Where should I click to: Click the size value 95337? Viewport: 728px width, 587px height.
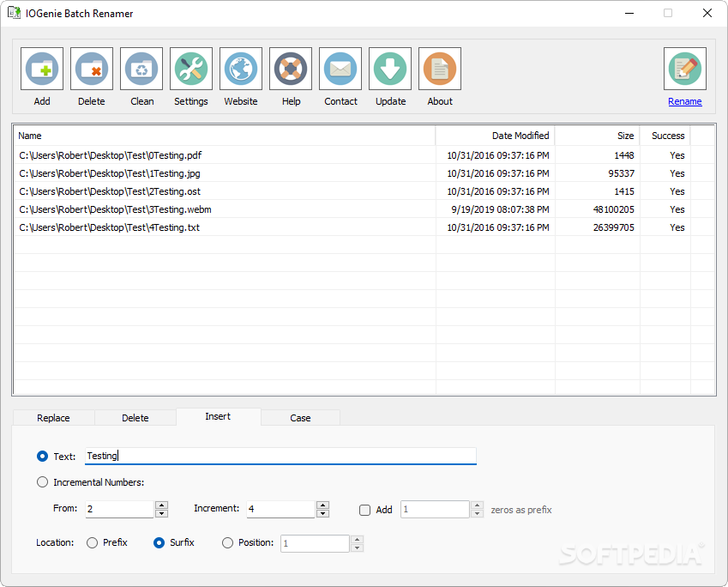[x=621, y=173]
